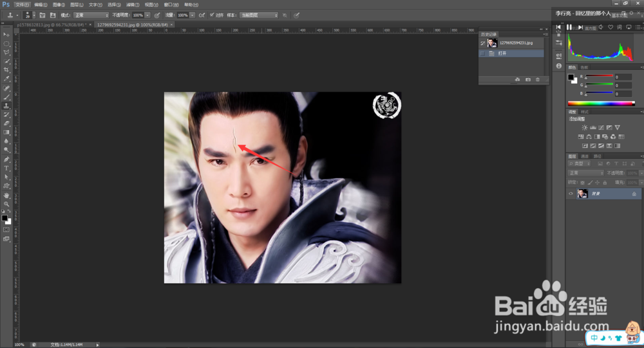This screenshot has width=644, height=348.
Task: Select the Clone Stamp tool in toolbox
Action: (6, 106)
